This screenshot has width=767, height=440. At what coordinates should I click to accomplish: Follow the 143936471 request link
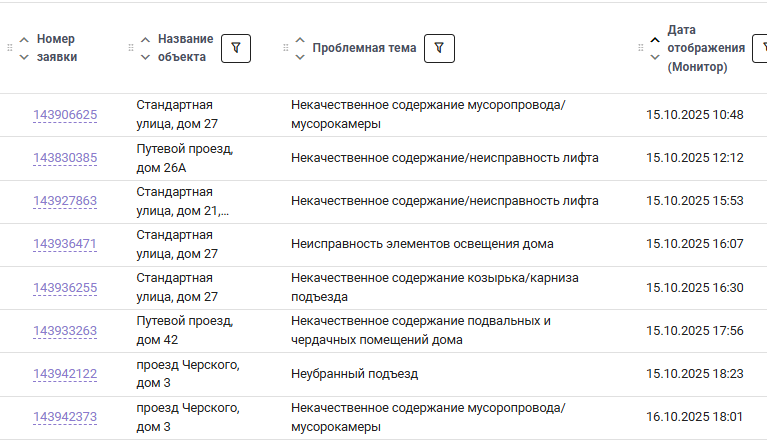pyautogui.click(x=65, y=244)
